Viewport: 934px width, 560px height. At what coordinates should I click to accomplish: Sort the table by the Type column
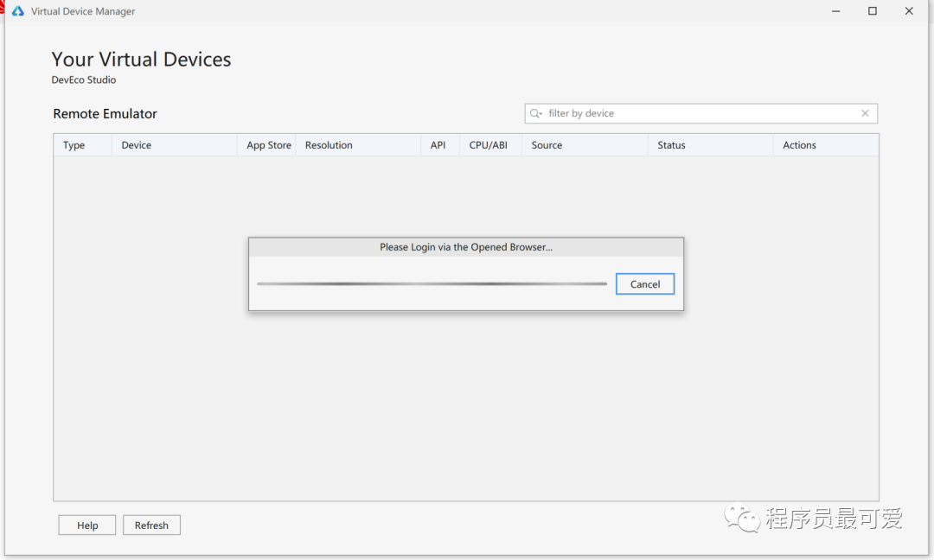[83, 145]
